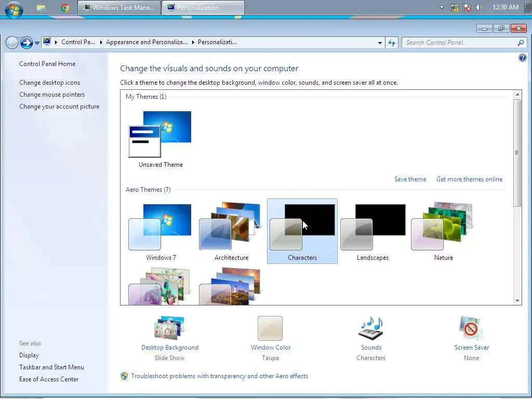Open the Windows Start orb
The image size is (532, 399).
point(14,8)
